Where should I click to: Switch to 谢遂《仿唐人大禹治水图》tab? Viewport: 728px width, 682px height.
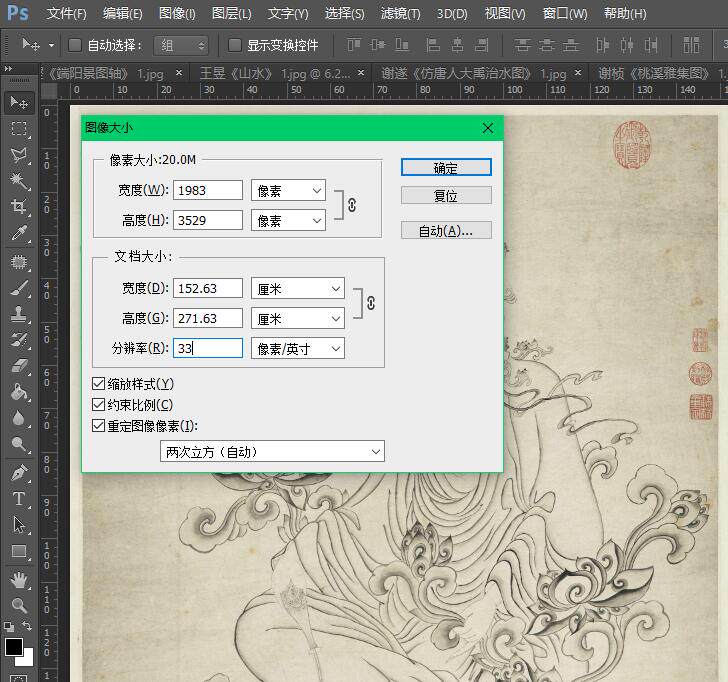pos(474,73)
